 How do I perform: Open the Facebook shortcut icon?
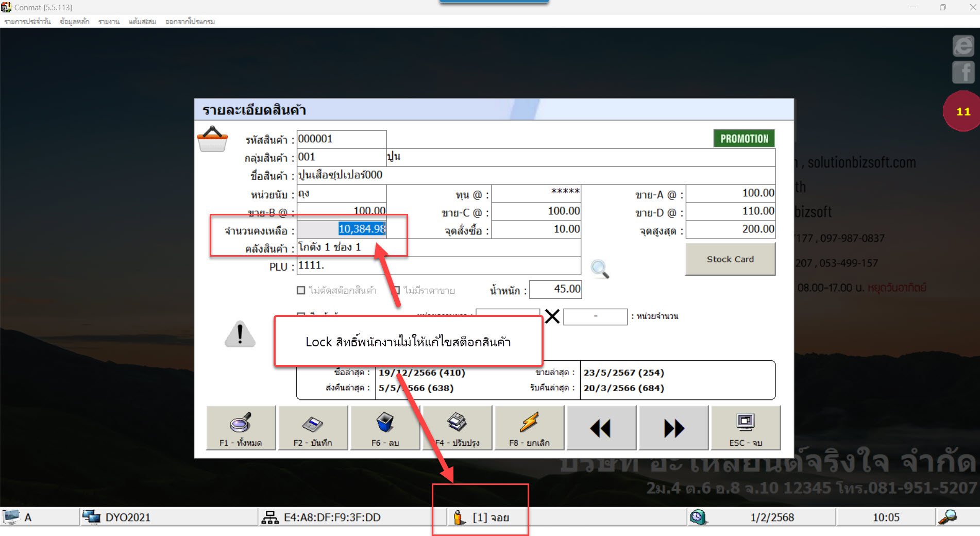963,72
